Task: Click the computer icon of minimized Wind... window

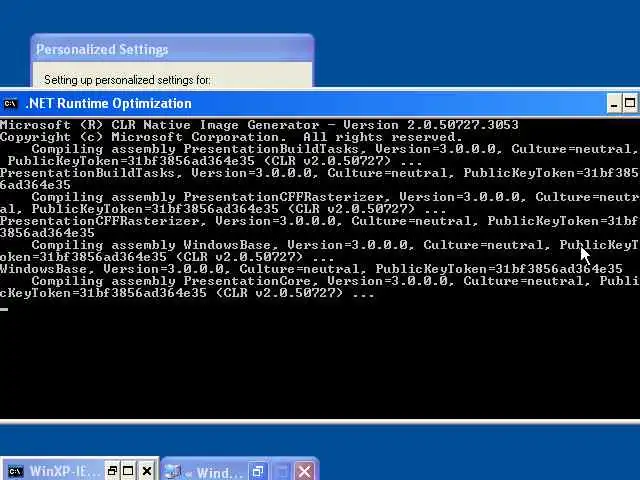Action: (x=174, y=472)
